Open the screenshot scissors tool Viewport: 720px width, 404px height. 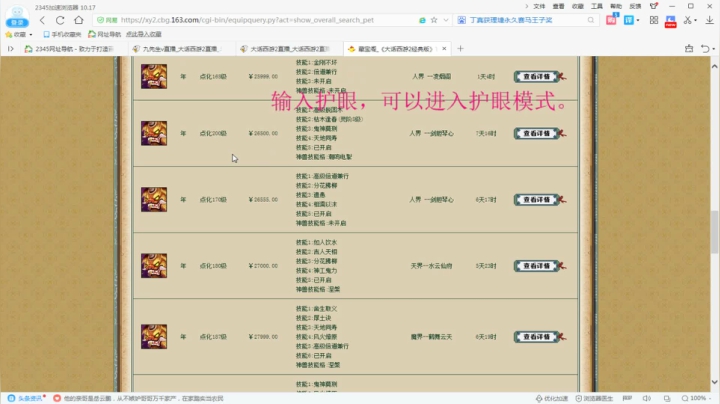coord(687,20)
